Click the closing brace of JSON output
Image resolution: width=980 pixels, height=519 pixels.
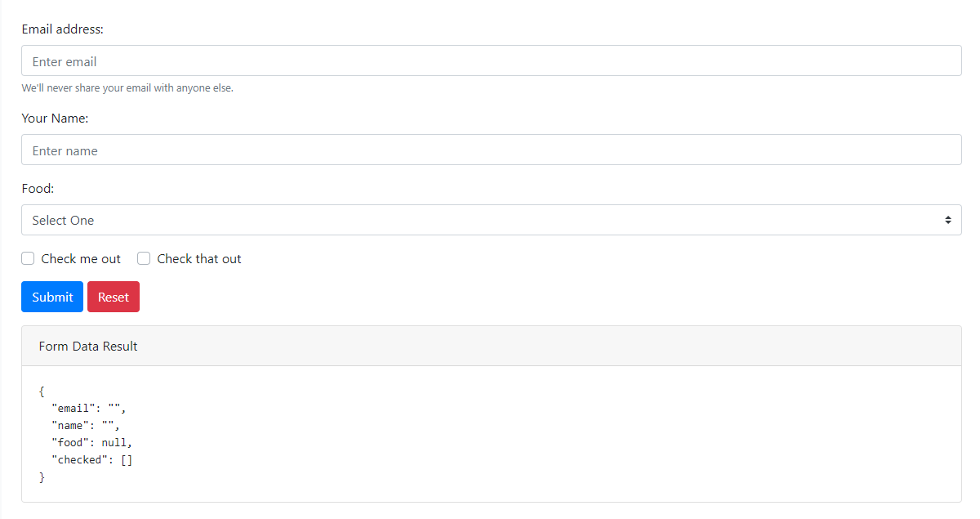(x=42, y=477)
